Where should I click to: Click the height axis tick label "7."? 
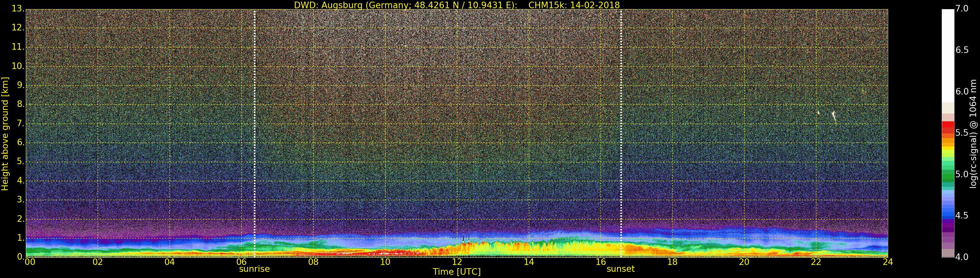(21, 123)
